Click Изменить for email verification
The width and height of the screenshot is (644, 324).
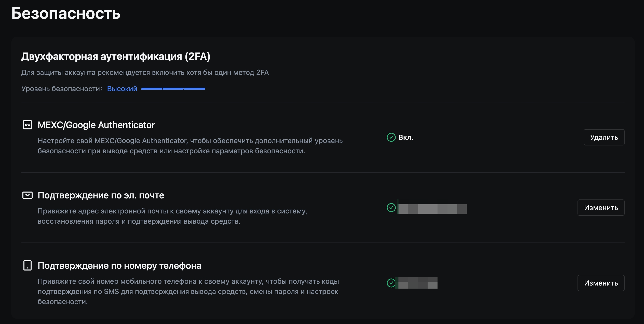click(601, 208)
